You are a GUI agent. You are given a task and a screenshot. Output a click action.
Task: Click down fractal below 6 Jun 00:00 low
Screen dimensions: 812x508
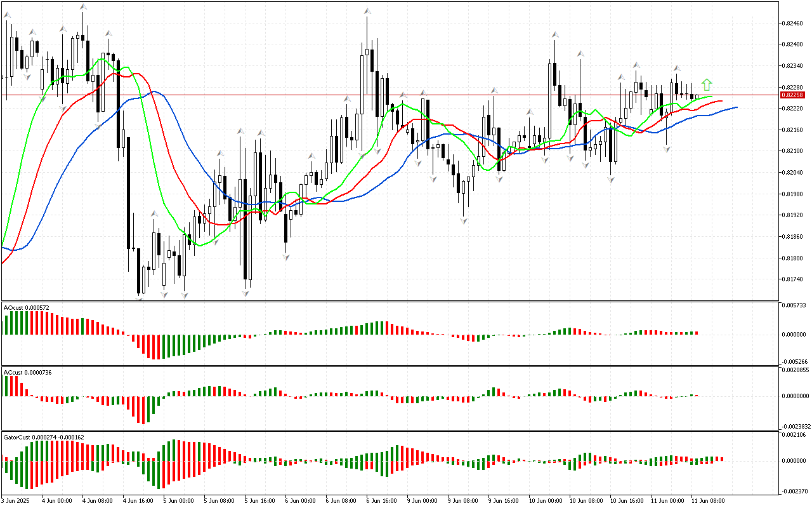coord(286,257)
